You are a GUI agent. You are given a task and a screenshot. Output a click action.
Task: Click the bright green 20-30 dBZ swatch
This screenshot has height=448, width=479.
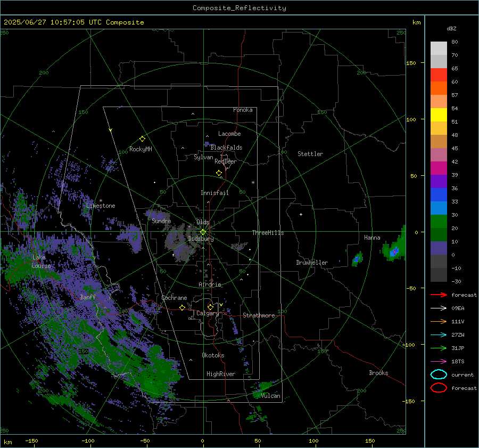(x=439, y=221)
